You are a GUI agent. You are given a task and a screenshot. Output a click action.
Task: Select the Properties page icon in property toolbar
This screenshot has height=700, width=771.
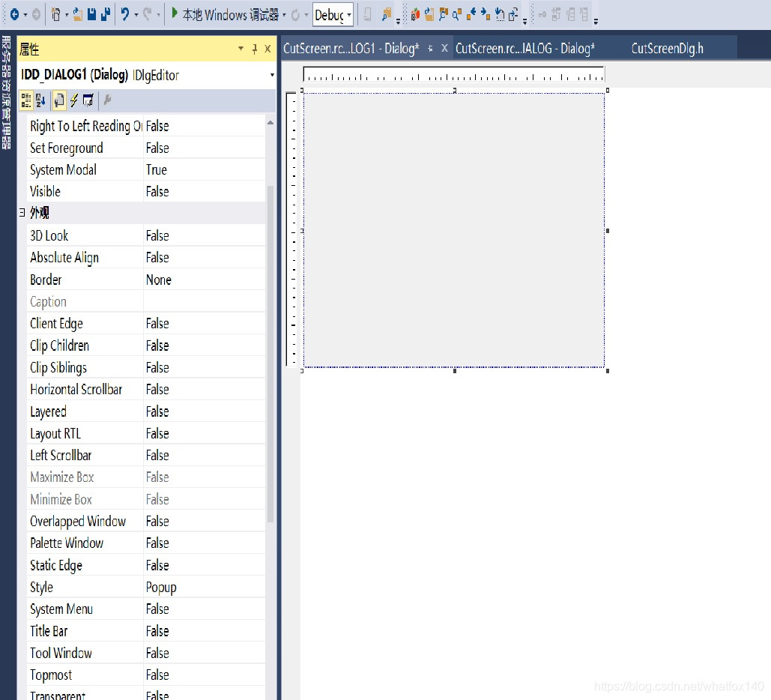[x=59, y=100]
